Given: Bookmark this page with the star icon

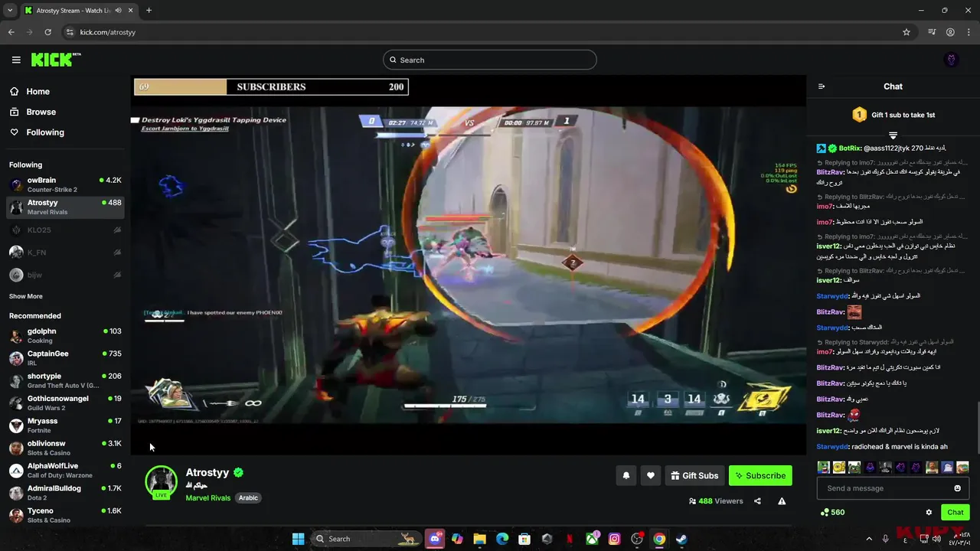Looking at the screenshot, I should pyautogui.click(x=906, y=32).
